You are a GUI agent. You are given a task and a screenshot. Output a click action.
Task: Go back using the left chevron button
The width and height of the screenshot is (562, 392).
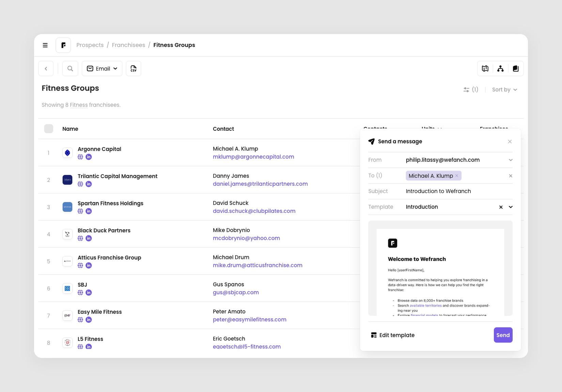pos(46,68)
